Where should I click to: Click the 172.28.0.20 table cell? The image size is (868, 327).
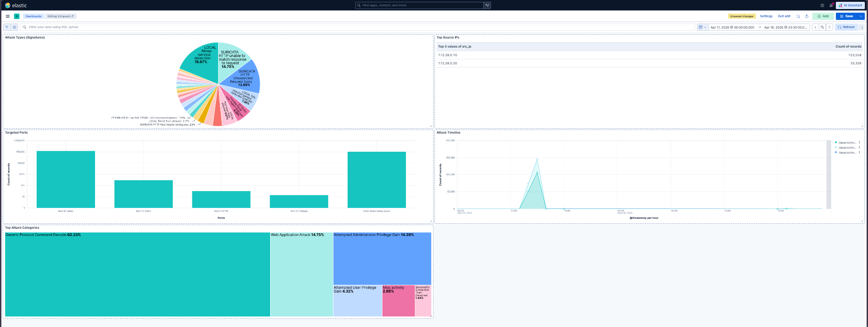448,63
